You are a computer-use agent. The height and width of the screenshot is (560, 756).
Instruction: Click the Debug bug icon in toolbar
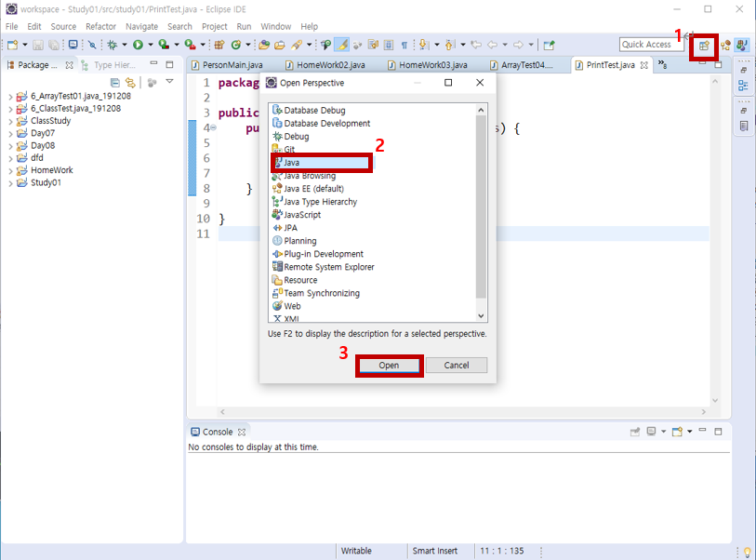point(113,45)
